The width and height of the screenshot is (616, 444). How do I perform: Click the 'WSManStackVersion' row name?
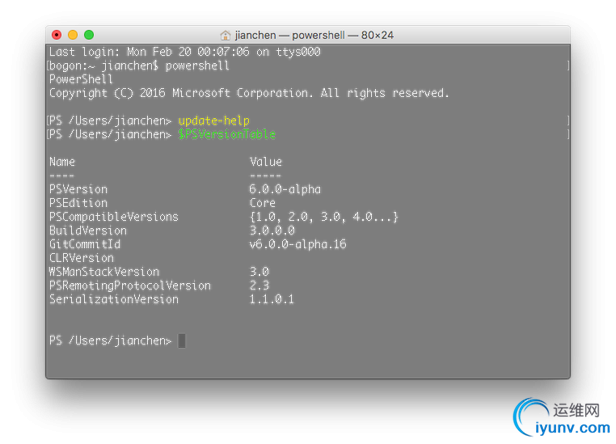pos(104,272)
